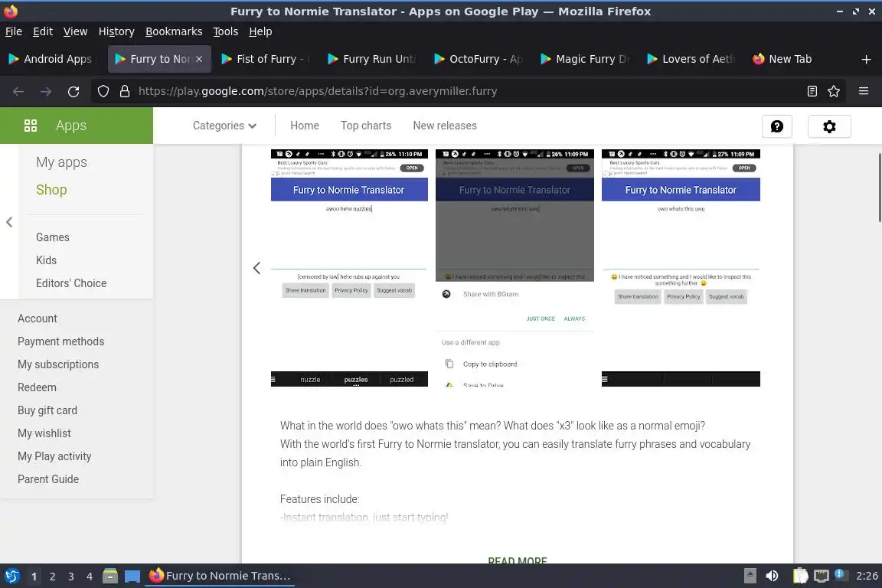Image resolution: width=882 pixels, height=588 pixels.
Task: Open My apps in the sidebar
Action: [61, 162]
